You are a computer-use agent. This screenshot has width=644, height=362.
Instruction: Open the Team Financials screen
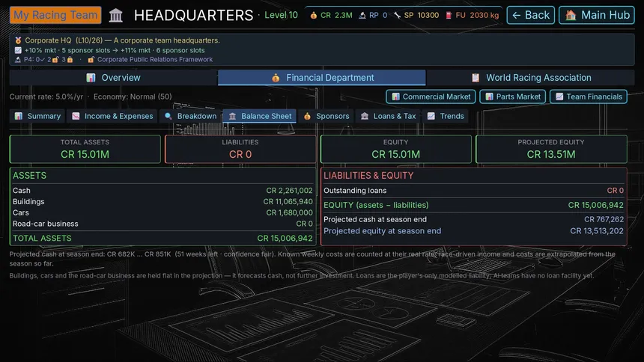click(x=589, y=97)
